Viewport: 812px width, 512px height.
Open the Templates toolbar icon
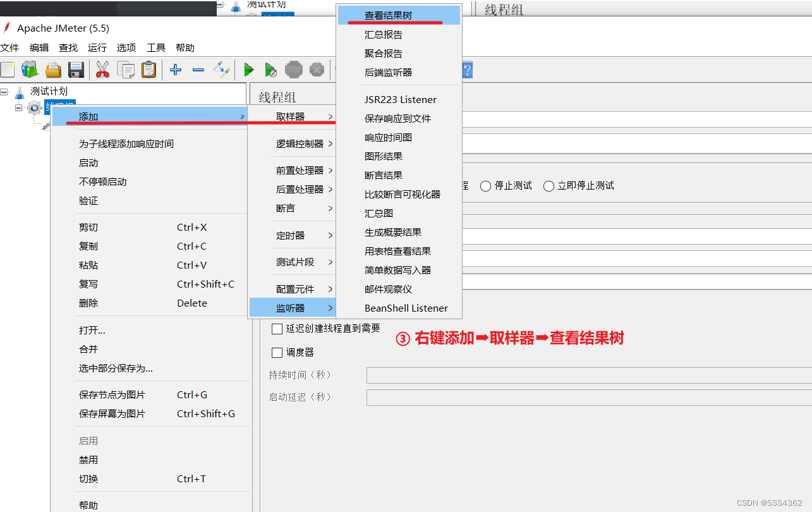coord(30,70)
